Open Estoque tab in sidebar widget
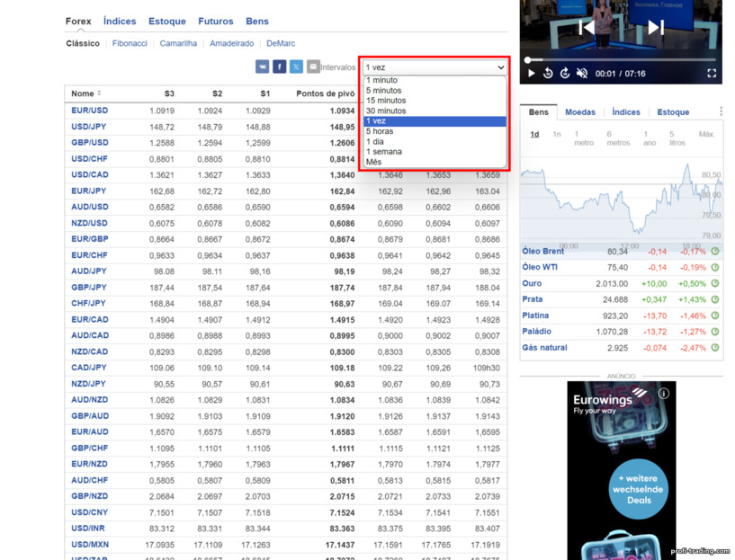The height and width of the screenshot is (560, 735). pos(673,112)
